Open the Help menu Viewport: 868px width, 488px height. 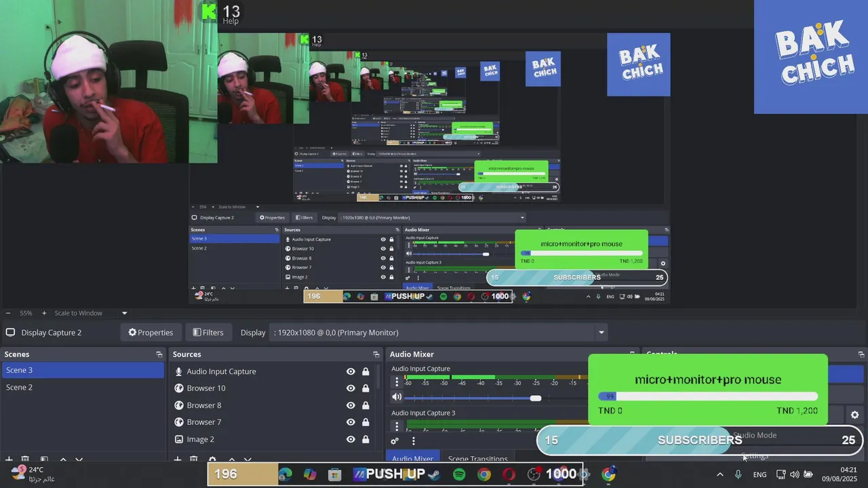click(x=231, y=21)
